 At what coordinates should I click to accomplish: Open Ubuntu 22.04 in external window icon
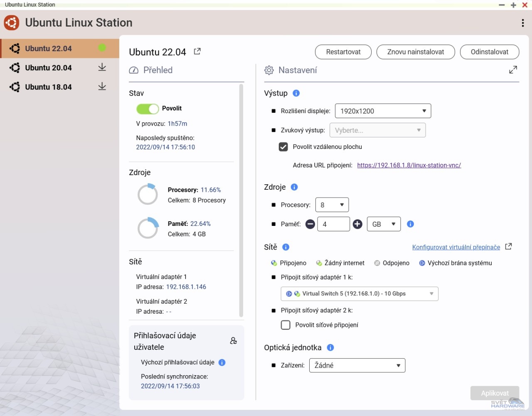pyautogui.click(x=197, y=52)
